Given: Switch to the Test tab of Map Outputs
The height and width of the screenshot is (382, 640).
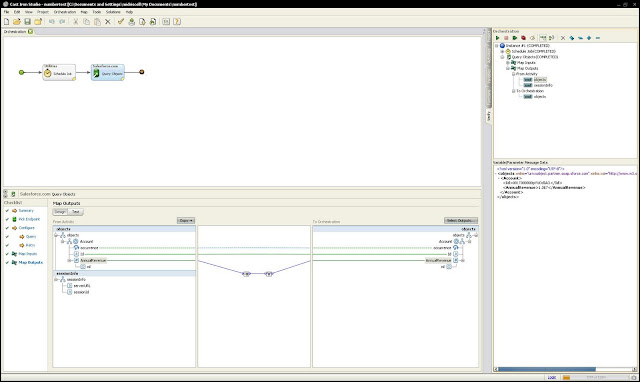Looking at the screenshot, I should click(76, 212).
